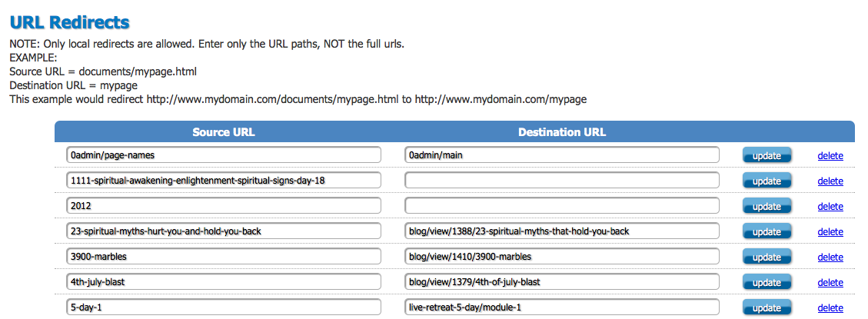Update the 23-spiritual-myths redirect row
Viewport: 868px width, 319px height.
point(767,232)
